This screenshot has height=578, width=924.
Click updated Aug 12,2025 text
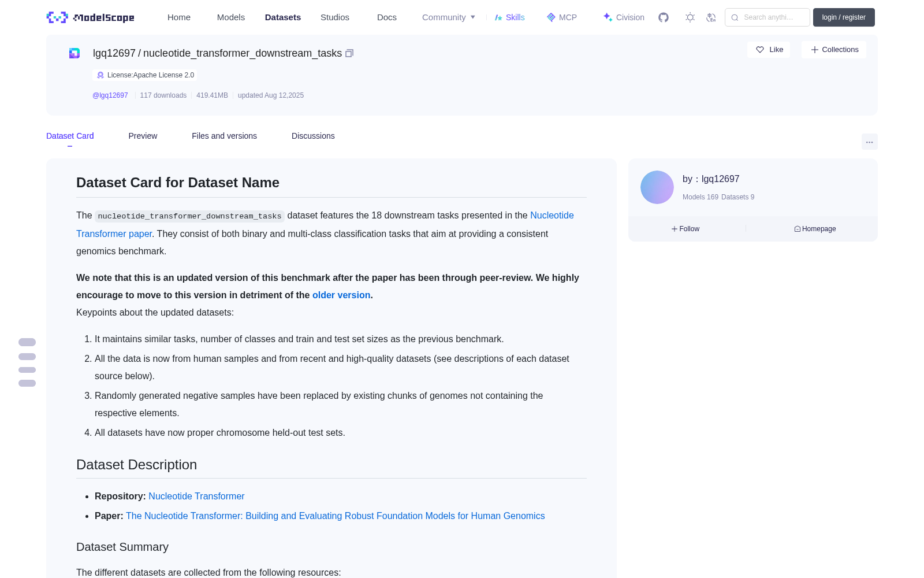(x=271, y=95)
